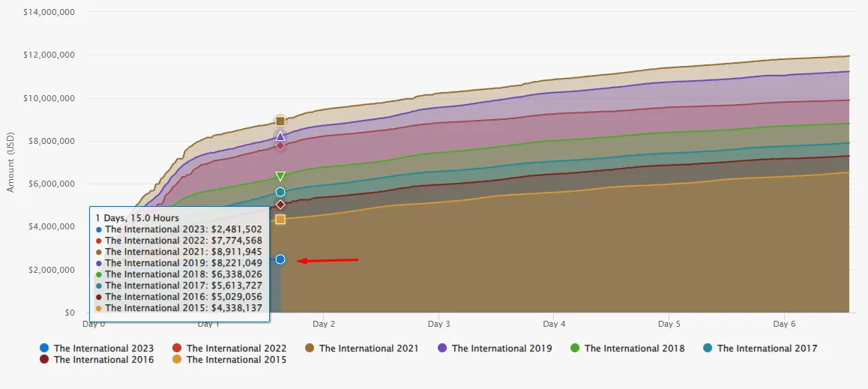Click the '$12,000,000' y-axis label

pyautogui.click(x=49, y=55)
